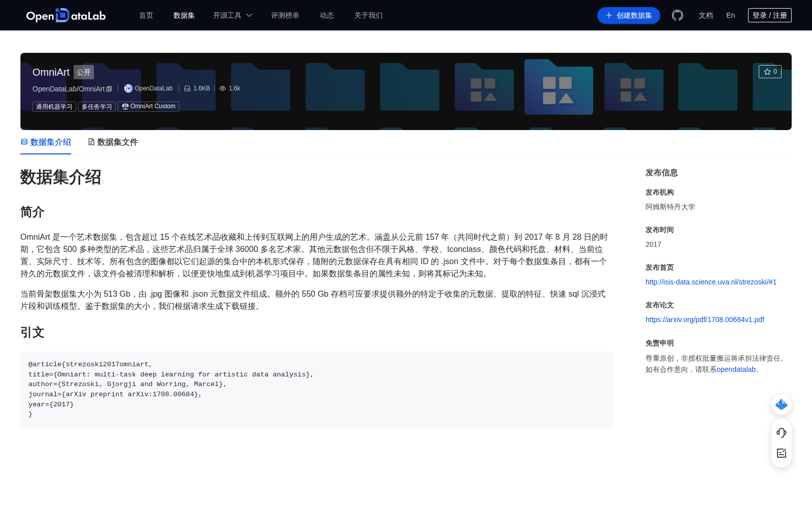Click the OpenDataLab logo
This screenshot has height=508, width=812.
pyautogui.click(x=66, y=15)
